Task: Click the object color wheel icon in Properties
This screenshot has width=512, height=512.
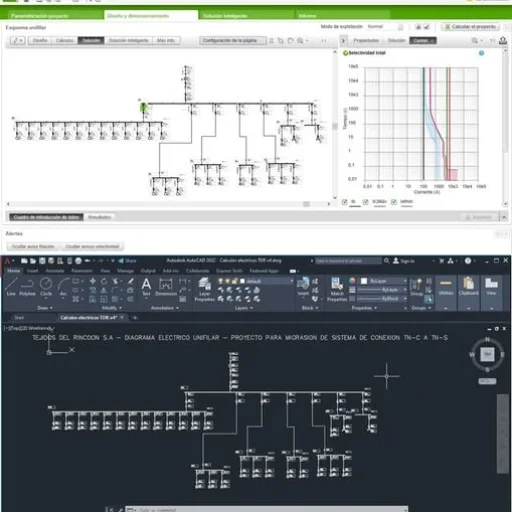Action: coord(352,281)
